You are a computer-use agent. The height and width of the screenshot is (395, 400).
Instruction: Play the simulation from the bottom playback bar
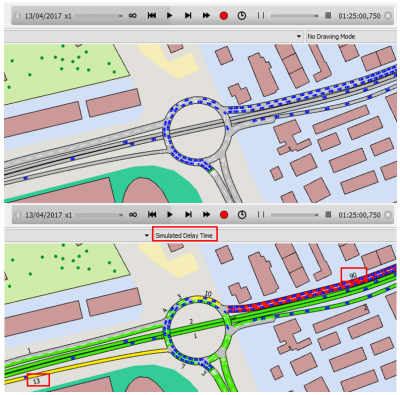[x=170, y=215]
